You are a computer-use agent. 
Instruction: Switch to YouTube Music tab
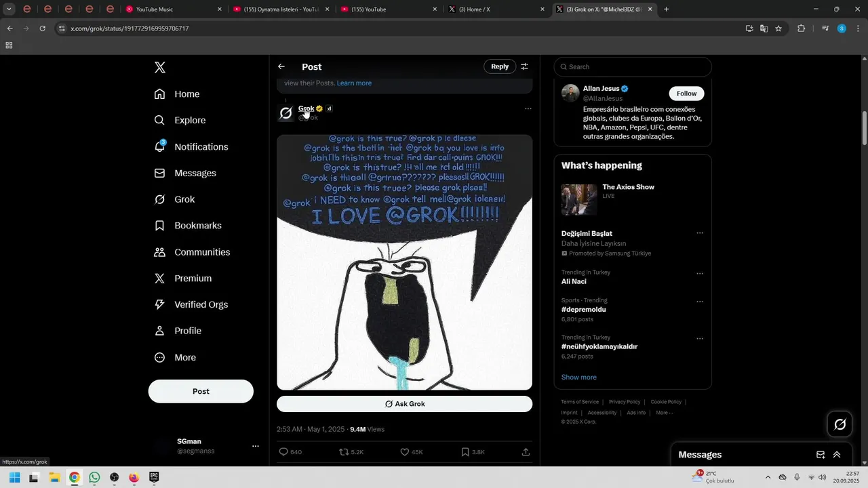coord(174,9)
